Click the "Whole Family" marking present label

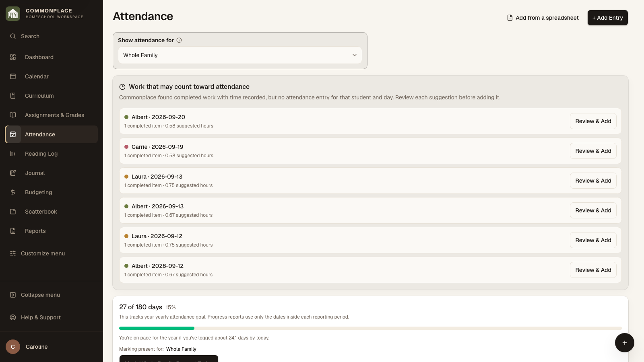pos(181,349)
